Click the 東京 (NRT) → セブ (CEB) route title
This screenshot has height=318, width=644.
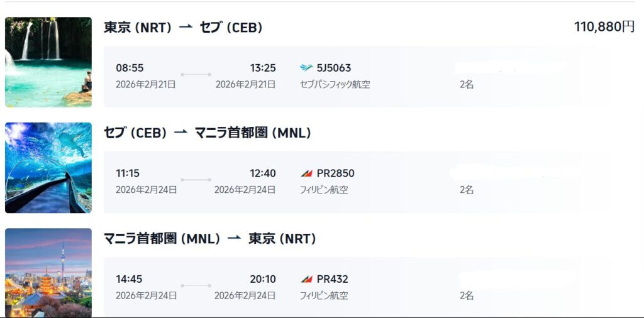coord(183,28)
